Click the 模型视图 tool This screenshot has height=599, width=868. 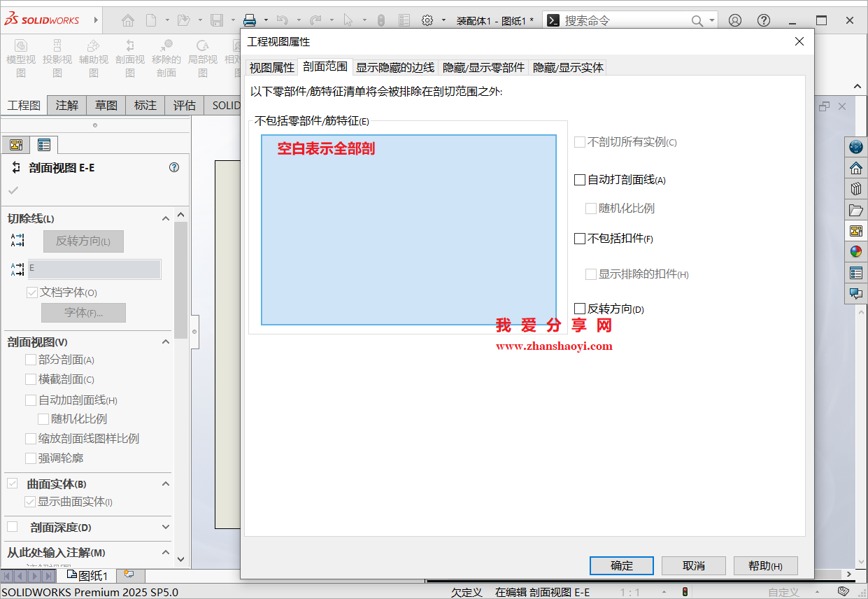coord(21,58)
